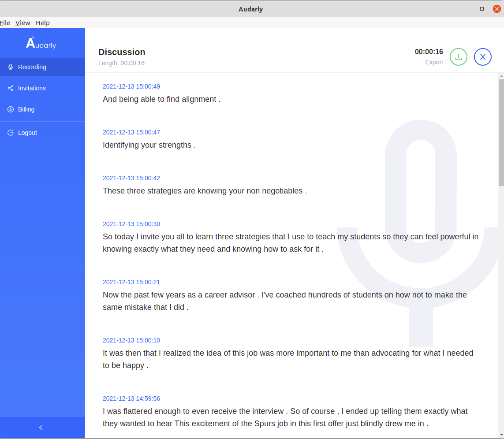The image size is (504, 439).
Task: Minimize the Audarly window
Action: coord(467,9)
